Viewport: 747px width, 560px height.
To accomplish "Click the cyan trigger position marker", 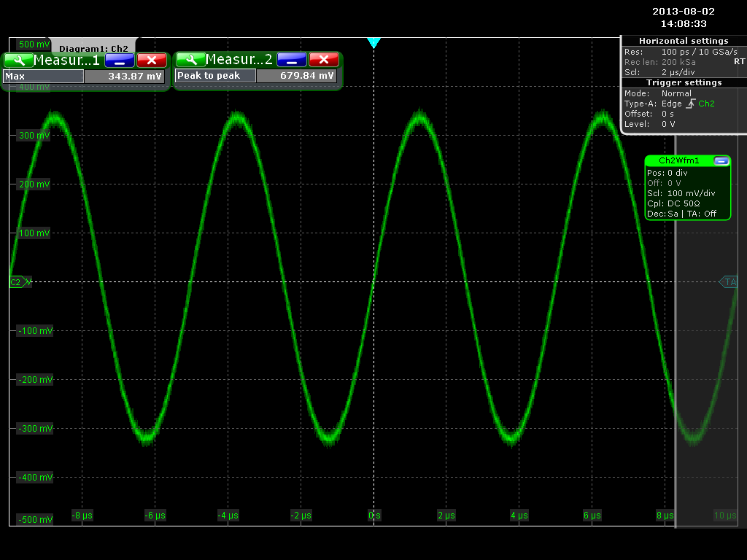I will pyautogui.click(x=373, y=42).
